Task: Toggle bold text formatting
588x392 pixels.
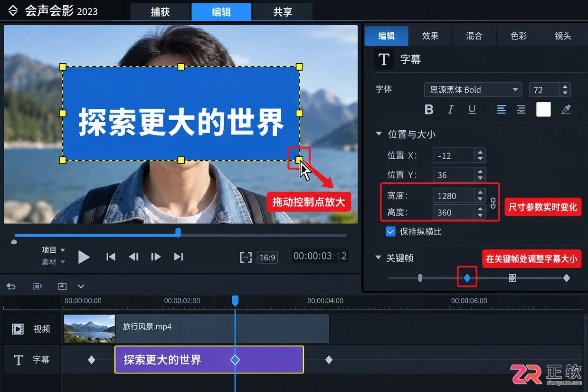Action: pyautogui.click(x=429, y=110)
